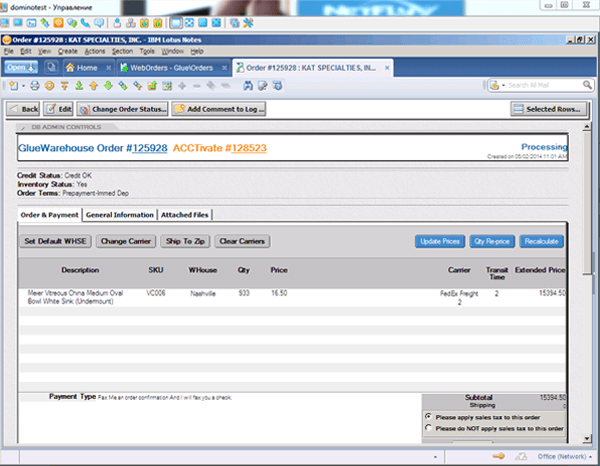The image size is (600, 466).
Task: Click the Ship To Zip button
Action: point(185,241)
